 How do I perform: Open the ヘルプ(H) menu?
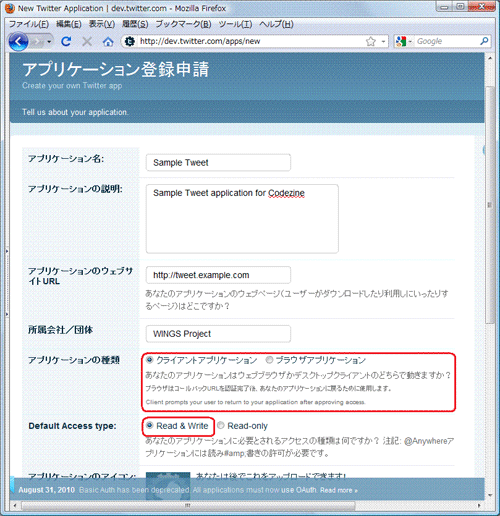pyautogui.click(x=276, y=24)
